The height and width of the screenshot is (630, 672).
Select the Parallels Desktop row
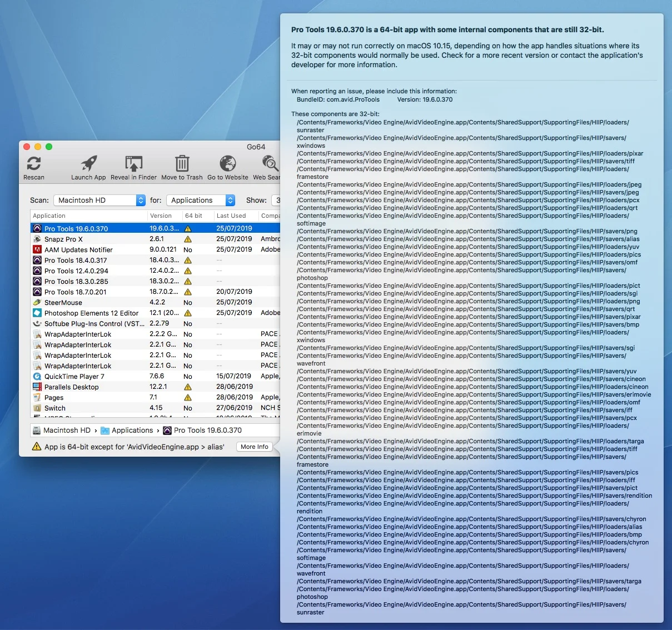(155, 387)
